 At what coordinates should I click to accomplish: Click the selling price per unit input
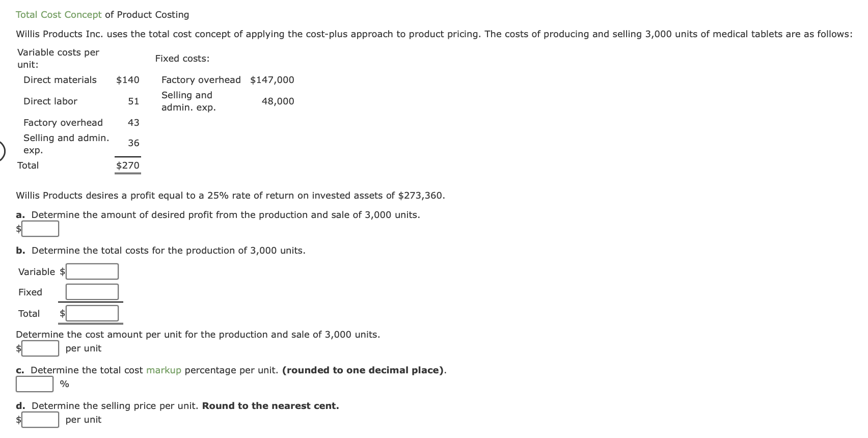[40, 420]
